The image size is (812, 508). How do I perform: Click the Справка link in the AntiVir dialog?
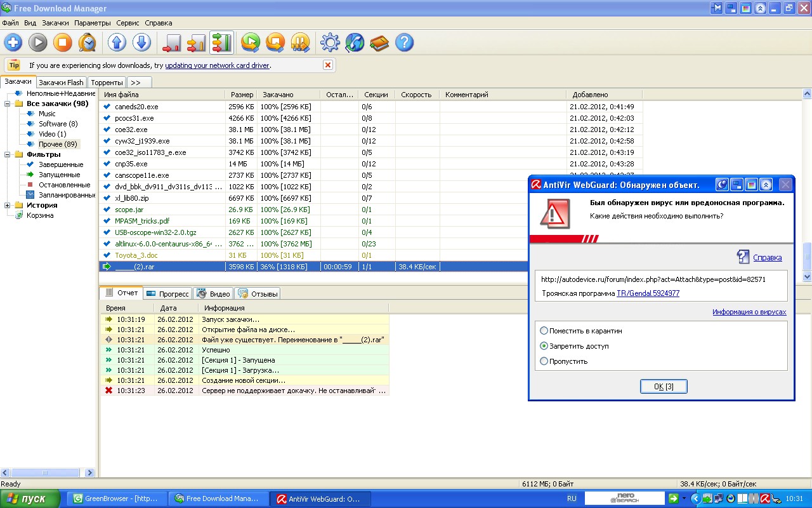(767, 257)
